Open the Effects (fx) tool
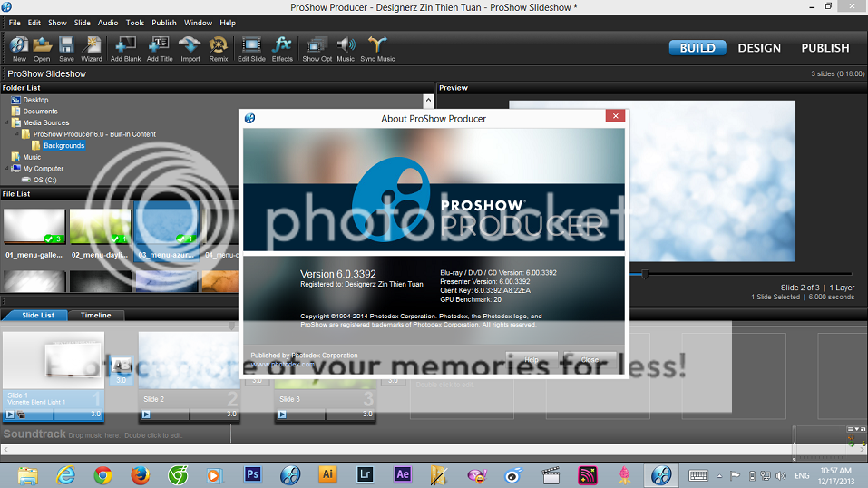This screenshot has height=488, width=868. [x=282, y=47]
